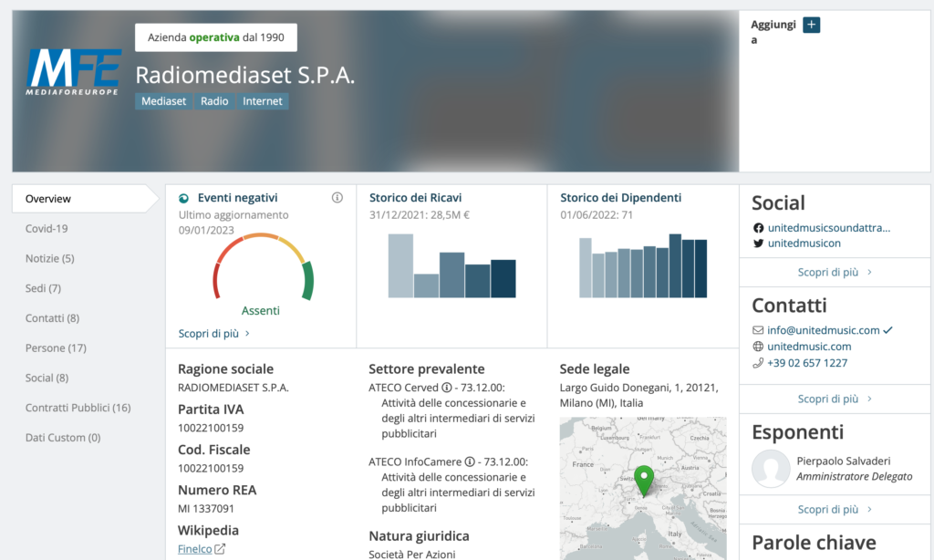Click the Partita IVA value 10022100159
The width and height of the screenshot is (934, 560).
[211, 428]
